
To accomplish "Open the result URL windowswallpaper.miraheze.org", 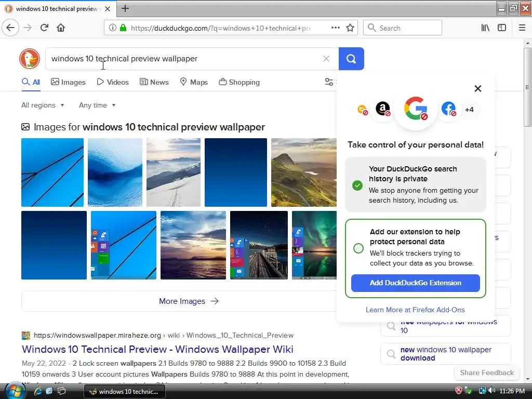I will [x=97, y=335].
